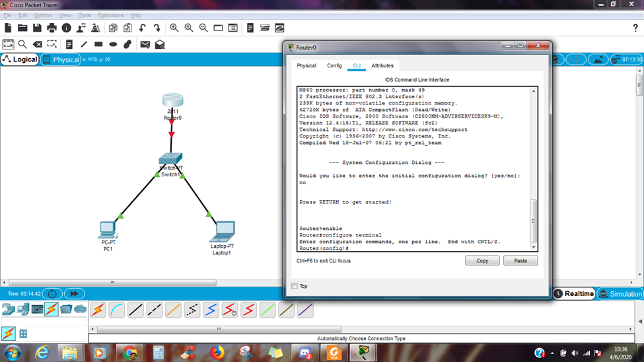Click Power Cycle Devices button
This screenshot has width=644, height=362.
tap(53, 294)
